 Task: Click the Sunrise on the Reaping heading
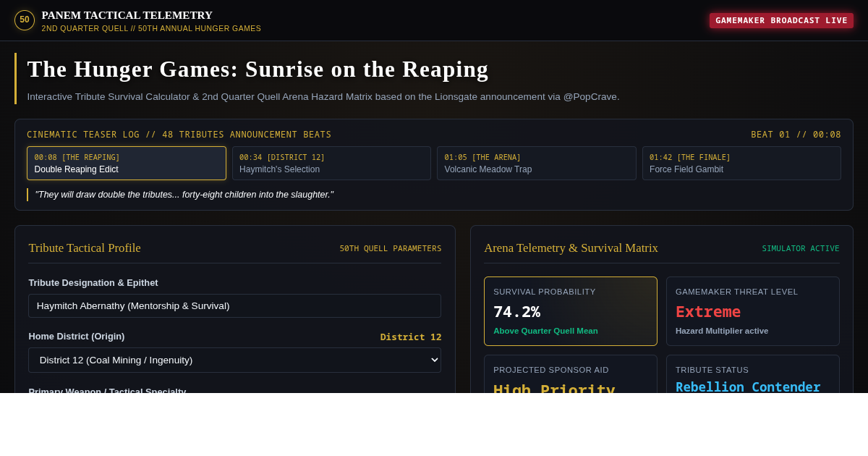[258, 69]
